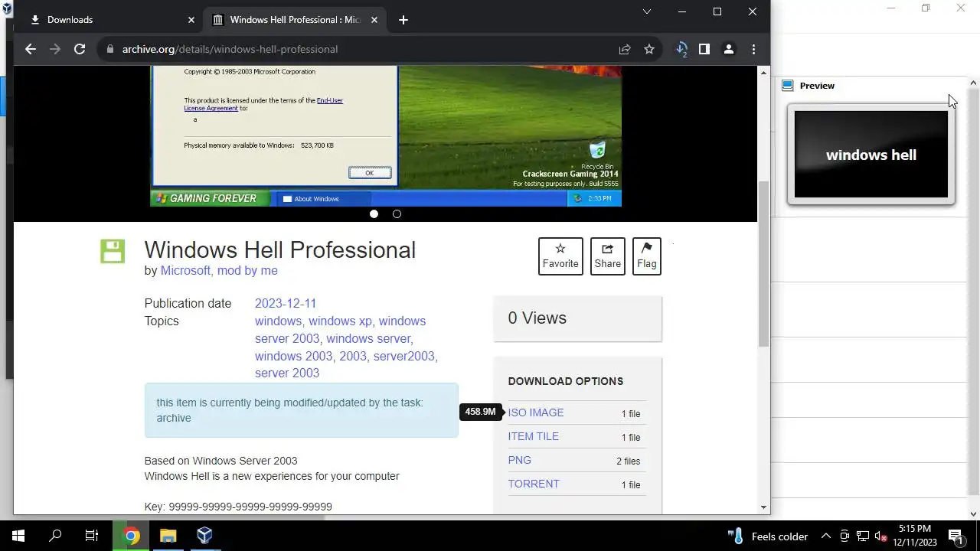
Task: Open Chrome tab search chevron
Action: coord(647,11)
